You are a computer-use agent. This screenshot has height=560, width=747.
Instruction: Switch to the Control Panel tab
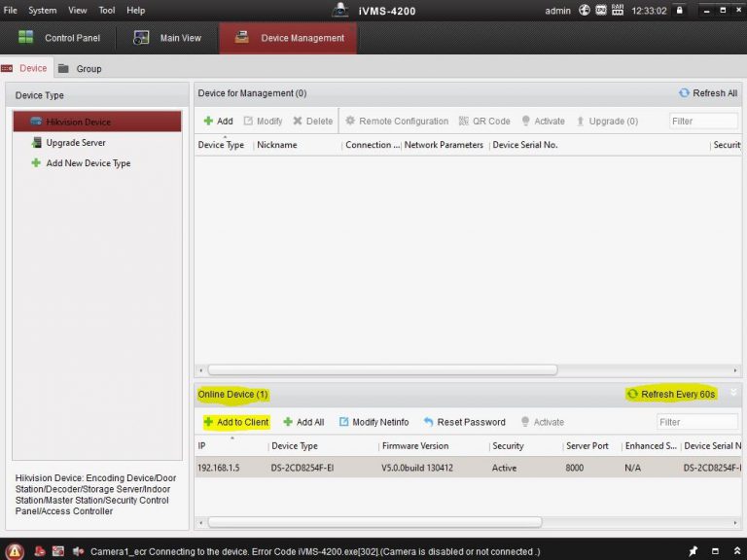tap(58, 38)
